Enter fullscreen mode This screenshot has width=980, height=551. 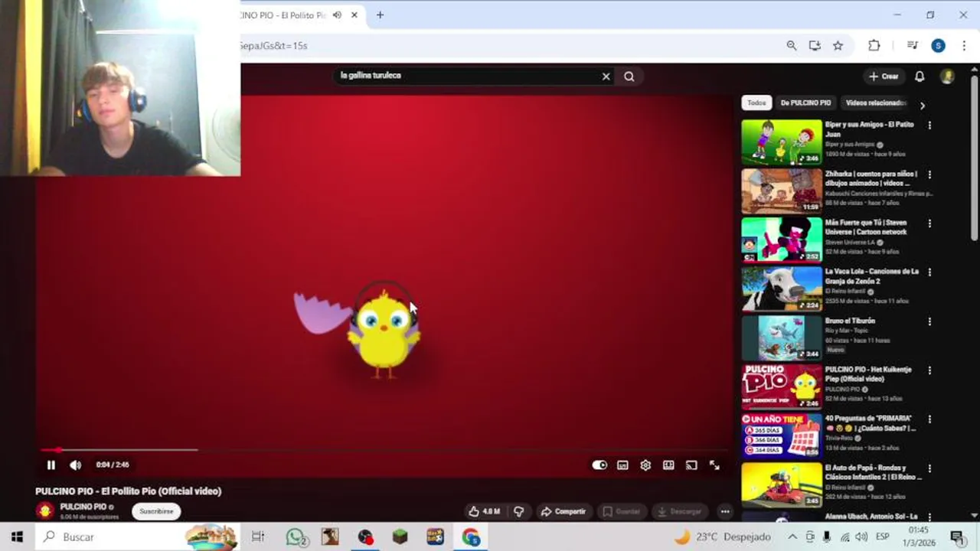coord(714,465)
